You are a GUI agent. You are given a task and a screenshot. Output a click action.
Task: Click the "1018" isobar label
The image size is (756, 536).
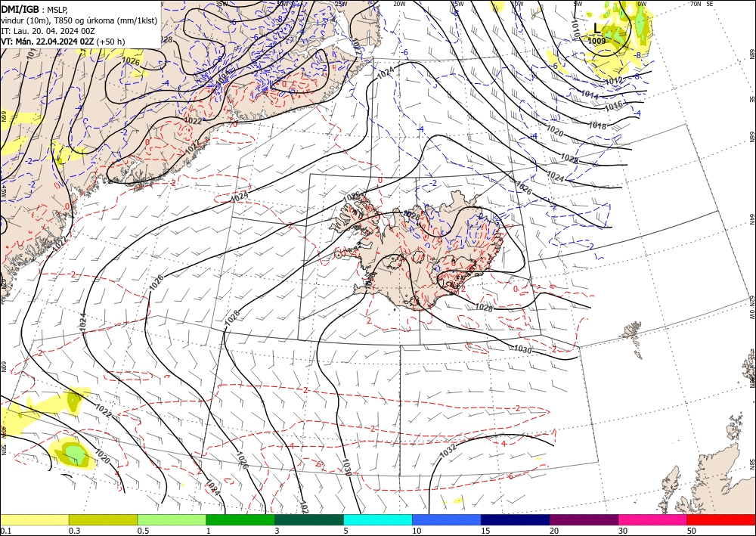[x=598, y=125]
